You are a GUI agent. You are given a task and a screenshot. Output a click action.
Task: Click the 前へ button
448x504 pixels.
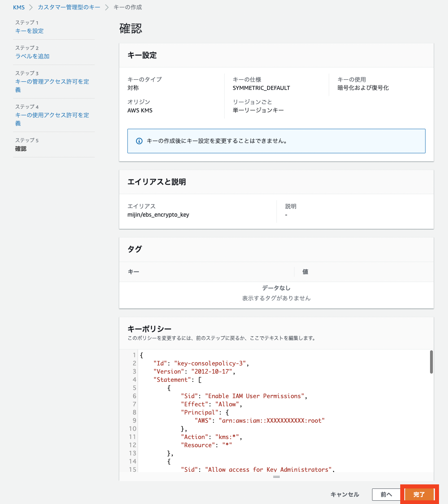[x=386, y=495]
